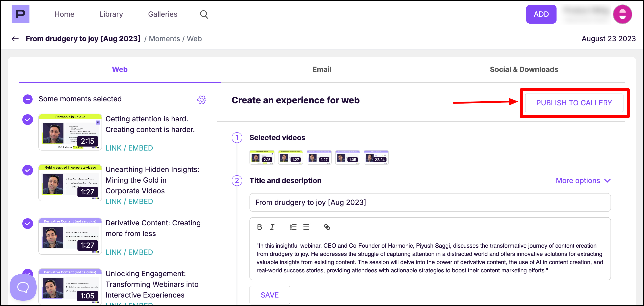Insert bulleted list in description
Image resolution: width=644 pixels, height=306 pixels.
point(306,227)
